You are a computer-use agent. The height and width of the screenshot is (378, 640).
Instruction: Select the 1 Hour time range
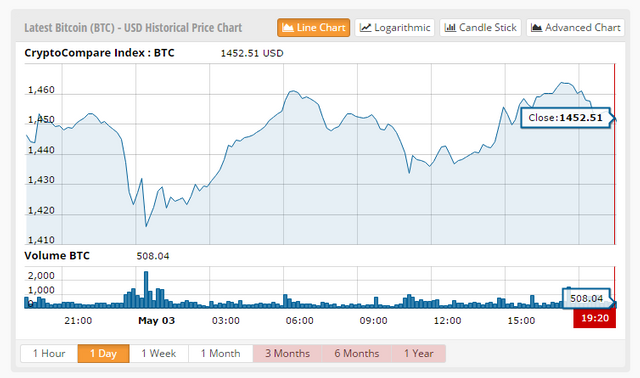[49, 354]
